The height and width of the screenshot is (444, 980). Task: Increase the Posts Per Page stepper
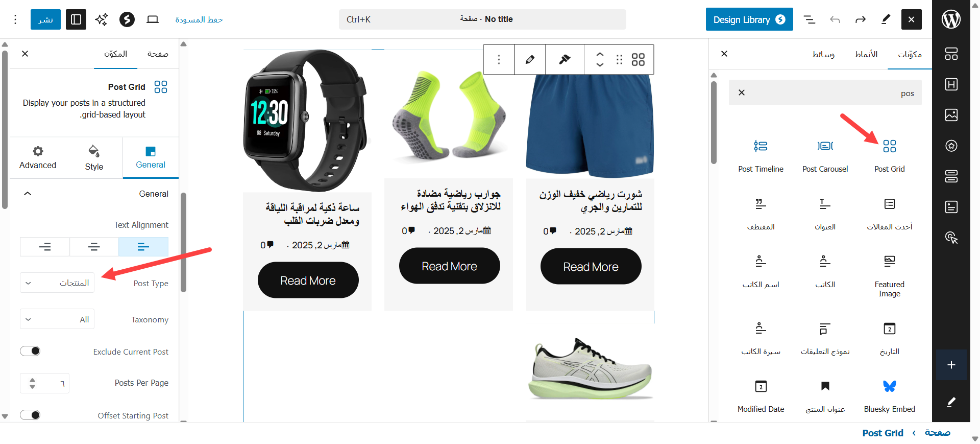pos(33,380)
